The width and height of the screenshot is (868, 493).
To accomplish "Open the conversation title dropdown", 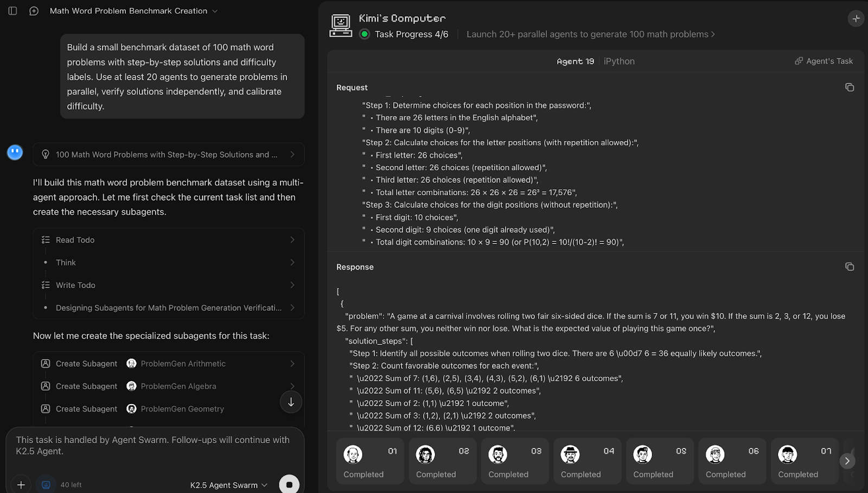I will [x=214, y=10].
